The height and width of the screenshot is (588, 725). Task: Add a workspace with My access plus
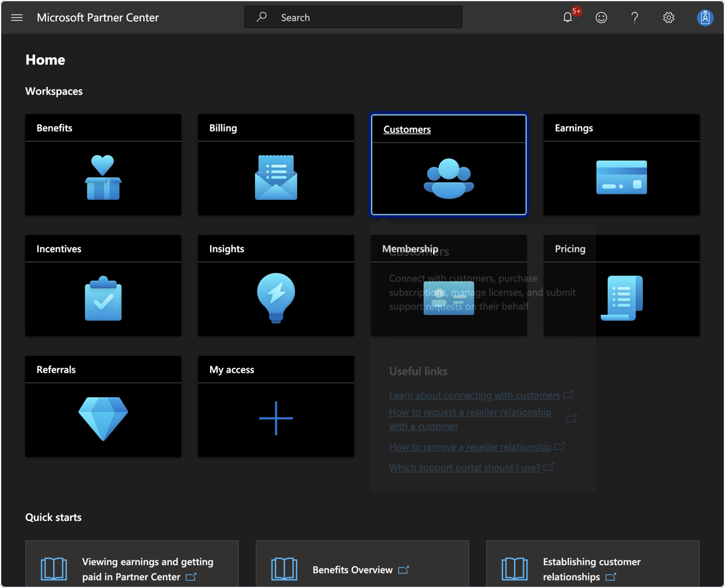pos(276,418)
